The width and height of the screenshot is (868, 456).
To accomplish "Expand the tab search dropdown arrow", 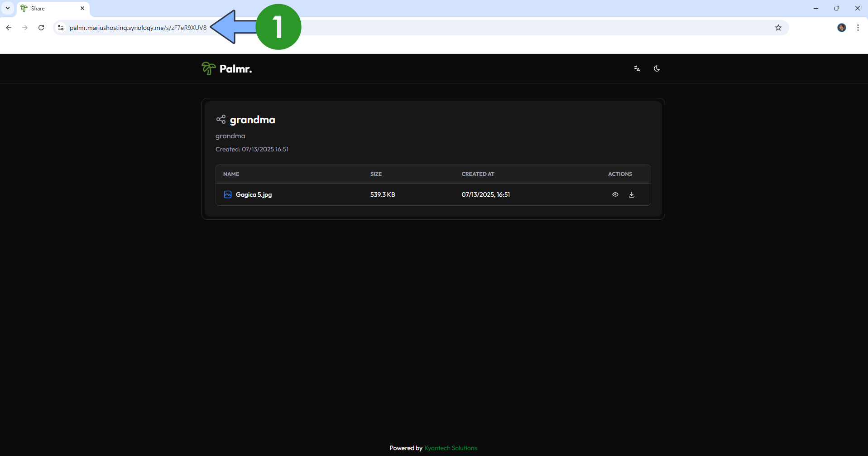I will coord(8,8).
